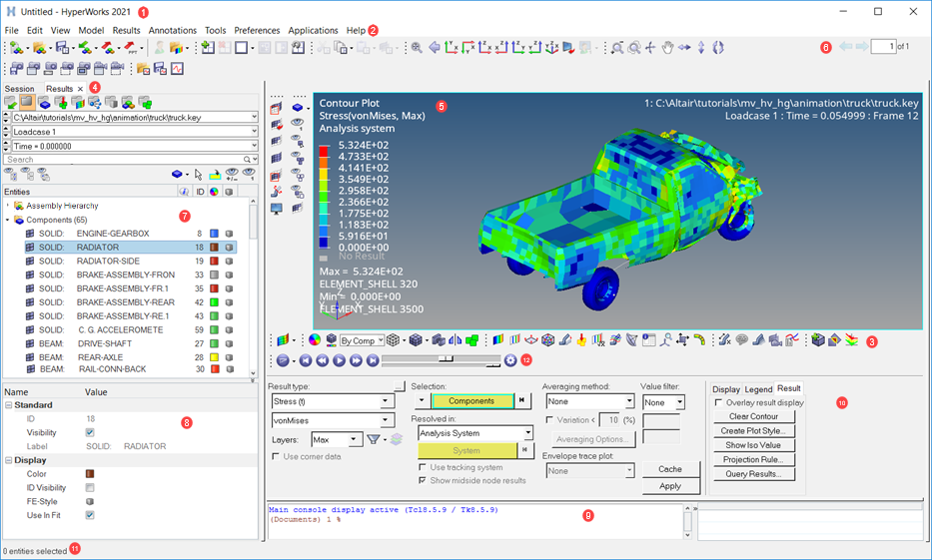The width and height of the screenshot is (932, 560).
Task: Click the previous view arrow icon
Action: [434, 48]
